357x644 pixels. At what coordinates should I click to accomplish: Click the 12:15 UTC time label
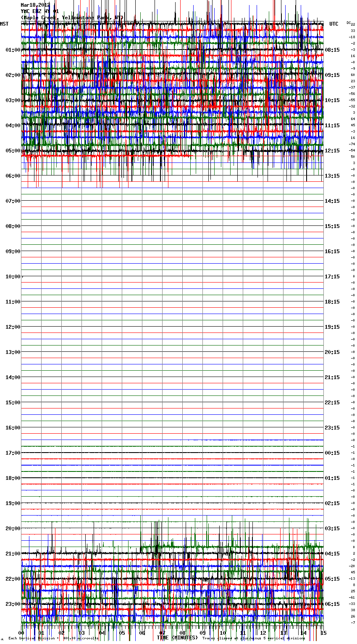point(332,151)
